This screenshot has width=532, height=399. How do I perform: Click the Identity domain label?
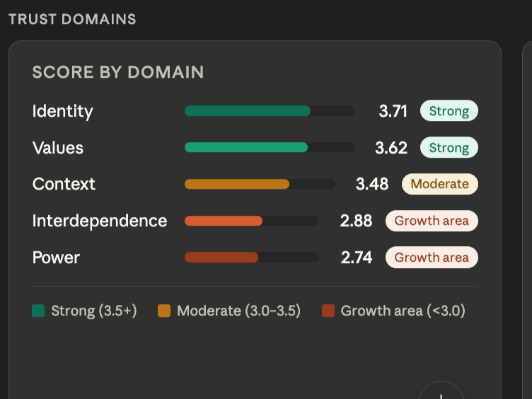(x=62, y=111)
